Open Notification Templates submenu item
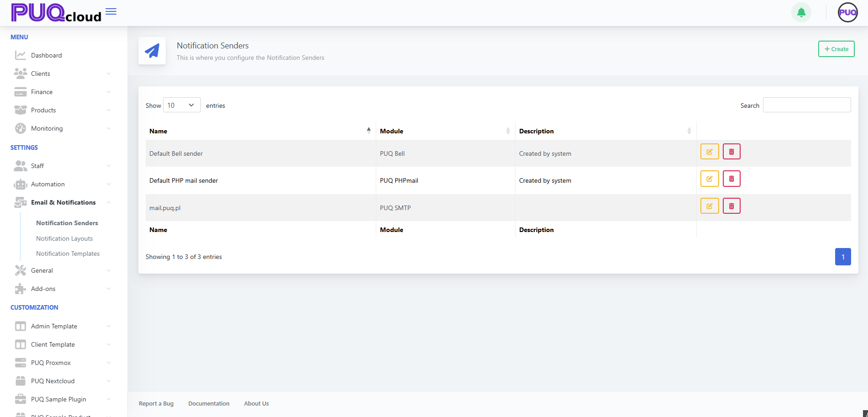The image size is (868, 417). pos(68,253)
